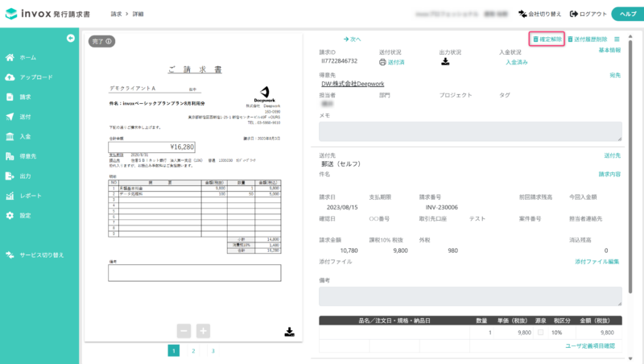Click the 入金済み status link
The image size is (644, 364).
coord(517,62)
